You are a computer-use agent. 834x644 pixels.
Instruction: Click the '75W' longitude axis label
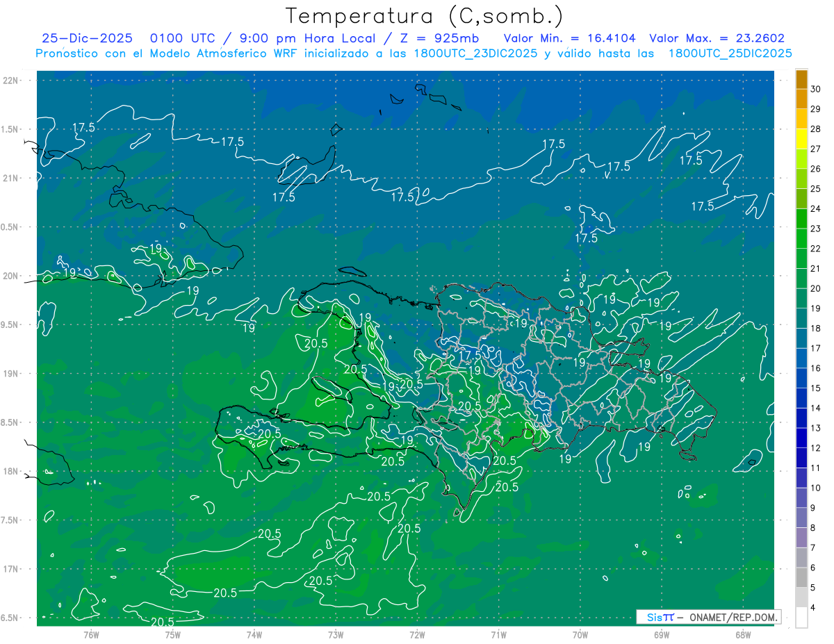pos(172,635)
